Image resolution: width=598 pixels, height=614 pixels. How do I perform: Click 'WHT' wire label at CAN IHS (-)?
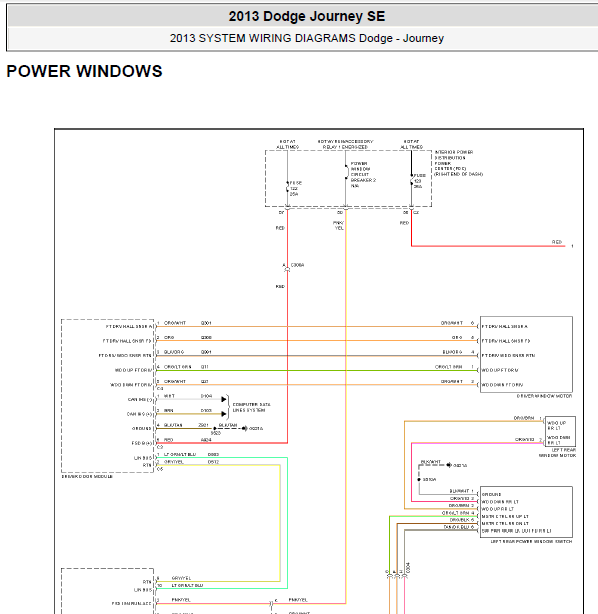[169, 396]
